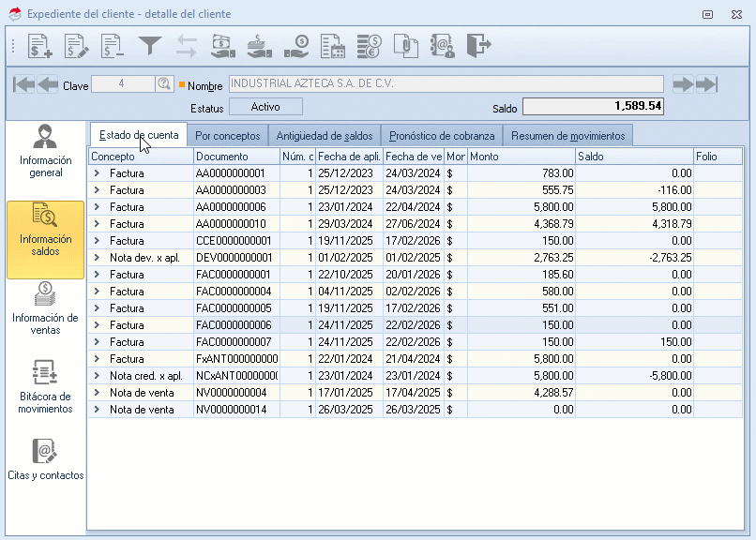Click the search magnifier beside Clave field

click(165, 84)
